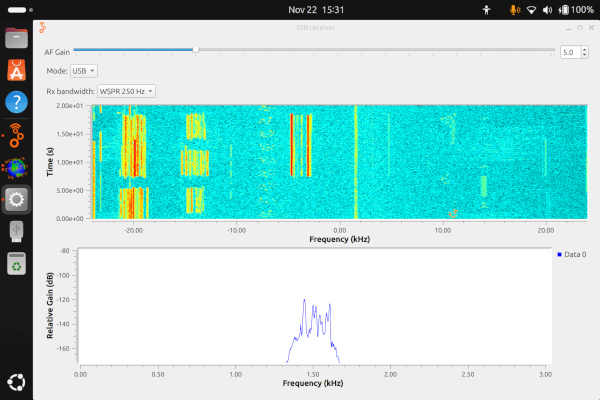600x400 pixels.
Task: Open Settings gear in the dock
Action: (x=16, y=199)
